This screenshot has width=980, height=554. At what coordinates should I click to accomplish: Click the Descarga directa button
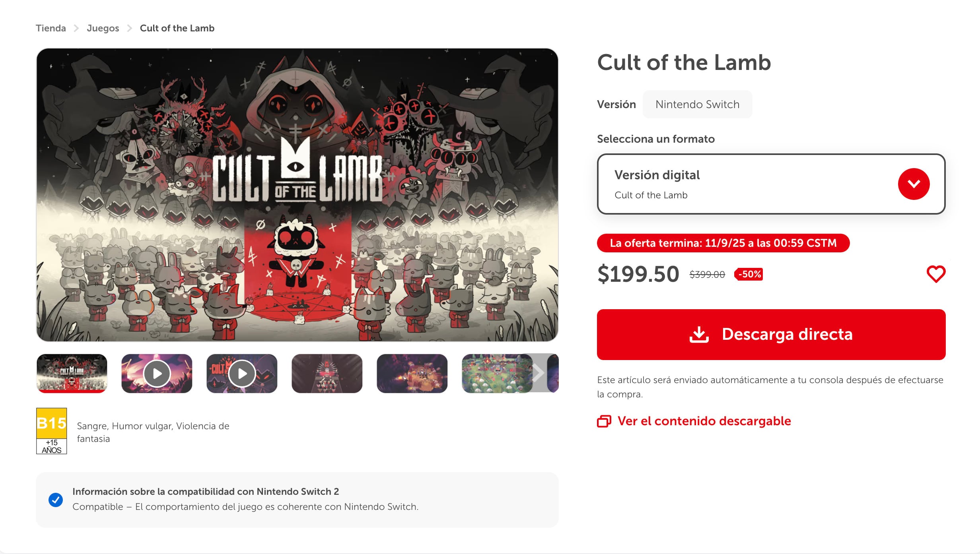tap(771, 335)
